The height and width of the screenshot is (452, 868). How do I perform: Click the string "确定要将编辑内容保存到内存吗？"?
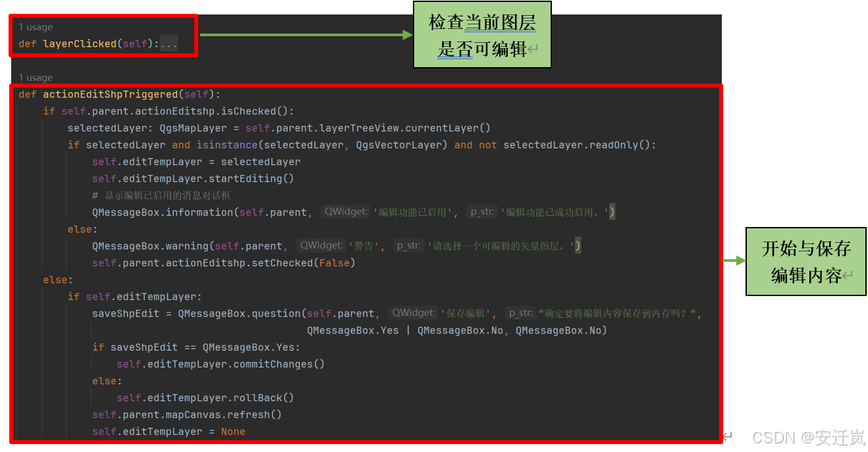coord(618,314)
